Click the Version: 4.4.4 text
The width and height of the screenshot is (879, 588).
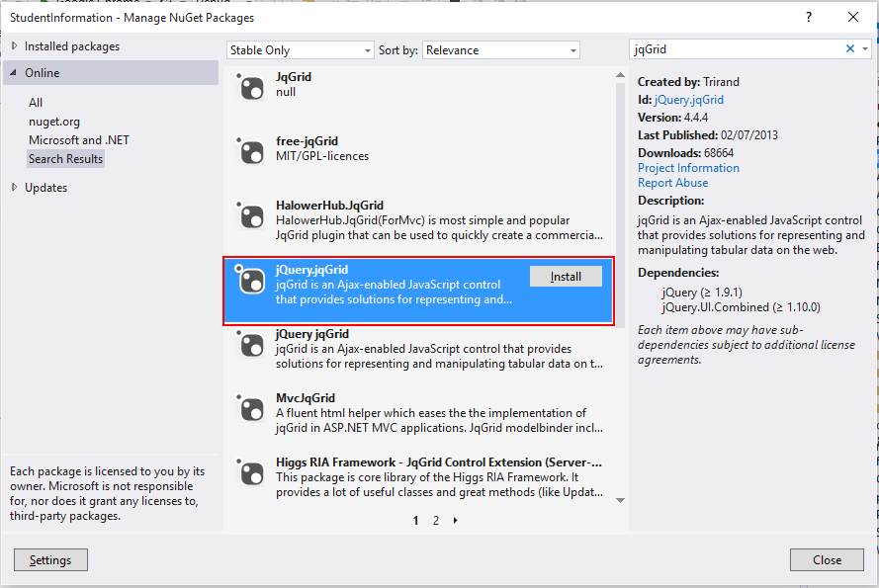[x=672, y=118]
